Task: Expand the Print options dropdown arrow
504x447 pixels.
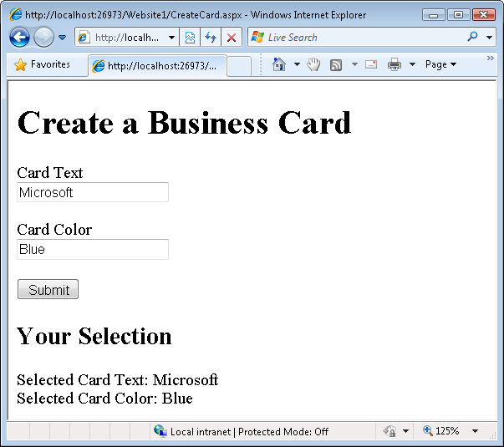Action: (412, 64)
